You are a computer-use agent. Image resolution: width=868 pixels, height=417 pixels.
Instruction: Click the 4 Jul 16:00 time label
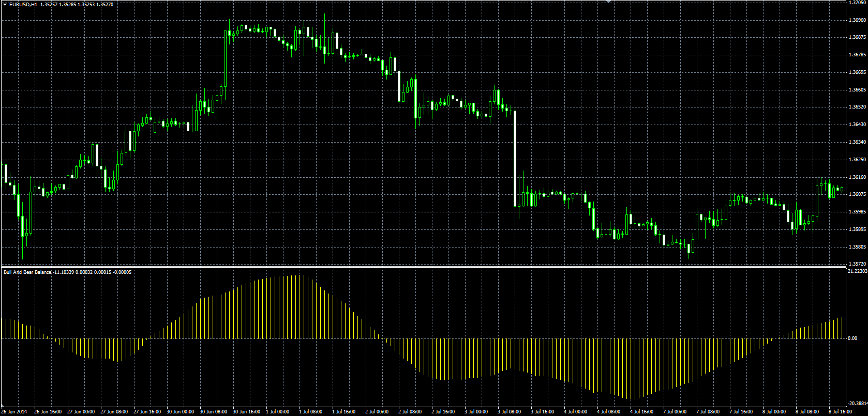click(642, 412)
